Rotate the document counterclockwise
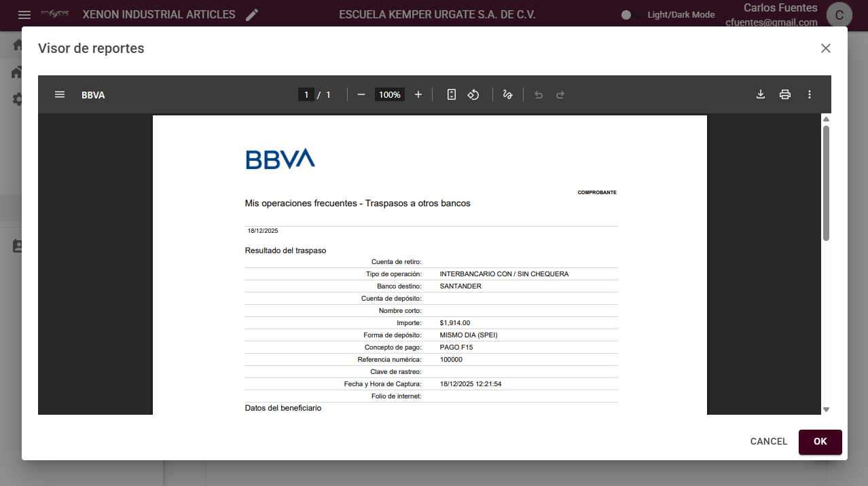Screen dimensions: 868x486 473,95
